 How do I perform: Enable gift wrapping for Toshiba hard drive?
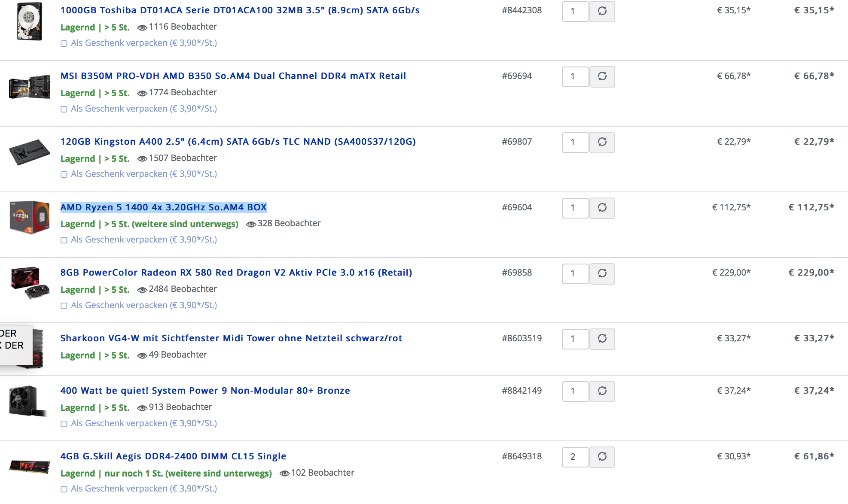click(x=64, y=43)
